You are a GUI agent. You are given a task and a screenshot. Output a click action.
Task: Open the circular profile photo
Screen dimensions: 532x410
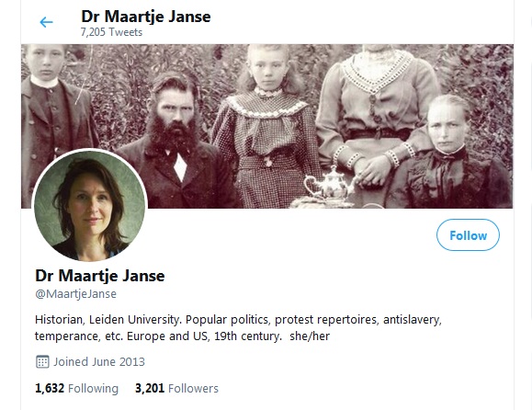point(89,205)
